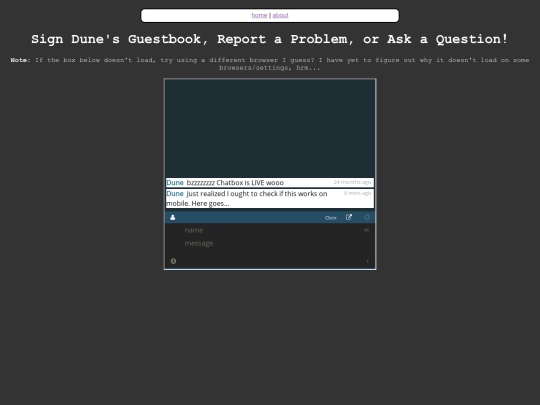The height and width of the screenshot is (405, 540).
Task: Pop out the chatbox in new window
Action: pyautogui.click(x=349, y=217)
